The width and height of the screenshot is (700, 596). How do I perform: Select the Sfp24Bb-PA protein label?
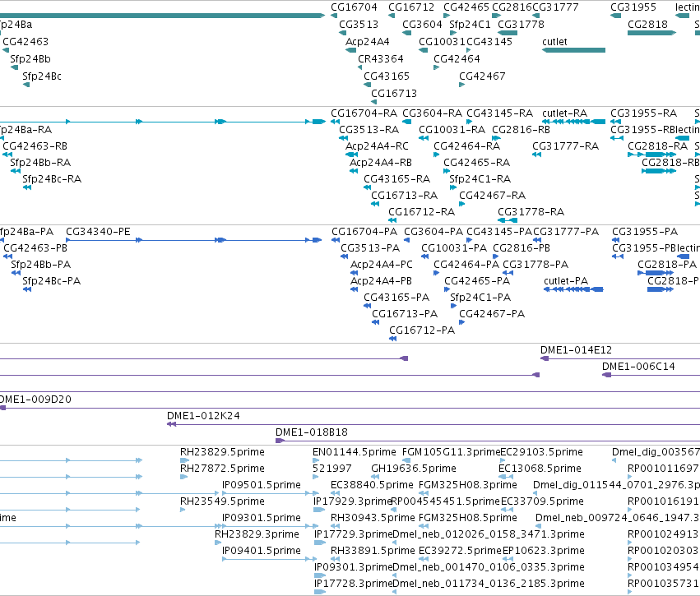click(x=40, y=265)
